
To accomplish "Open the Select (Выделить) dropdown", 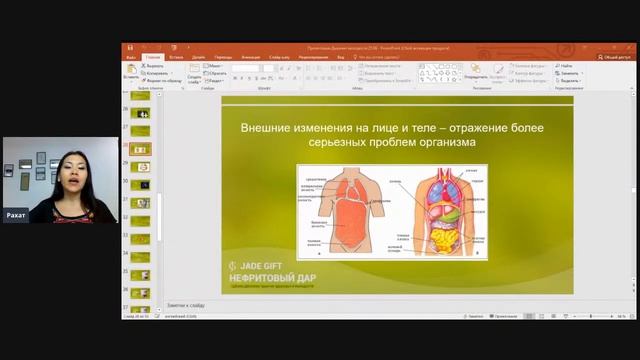I will click(x=568, y=81).
